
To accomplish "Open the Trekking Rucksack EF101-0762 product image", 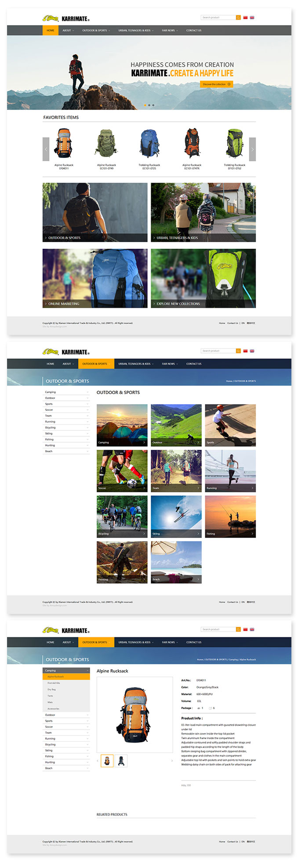I will [234, 143].
